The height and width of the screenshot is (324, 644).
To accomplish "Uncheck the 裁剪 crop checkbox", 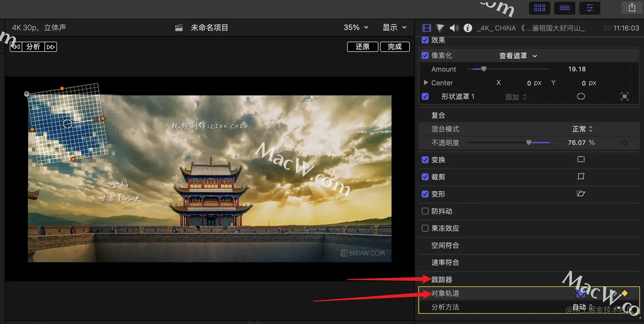I will point(425,176).
